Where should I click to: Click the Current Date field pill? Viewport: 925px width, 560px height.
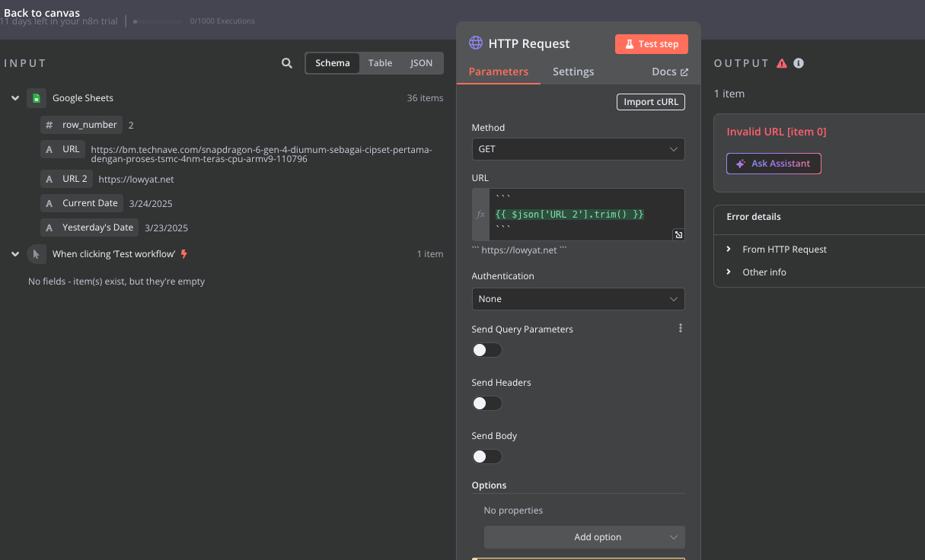click(x=81, y=203)
